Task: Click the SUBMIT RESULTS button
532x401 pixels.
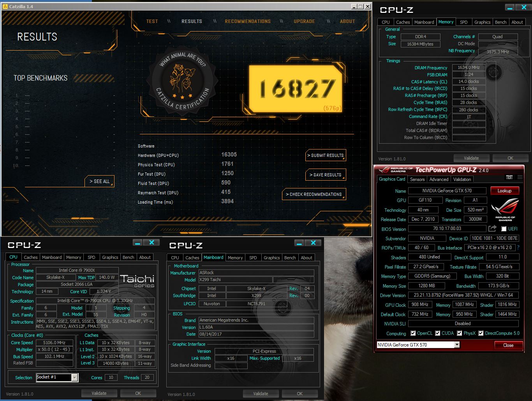Action: (326, 155)
